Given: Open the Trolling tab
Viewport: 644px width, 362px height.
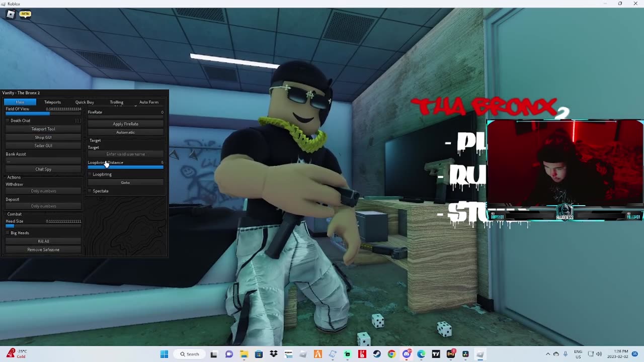Looking at the screenshot, I should pos(117,102).
